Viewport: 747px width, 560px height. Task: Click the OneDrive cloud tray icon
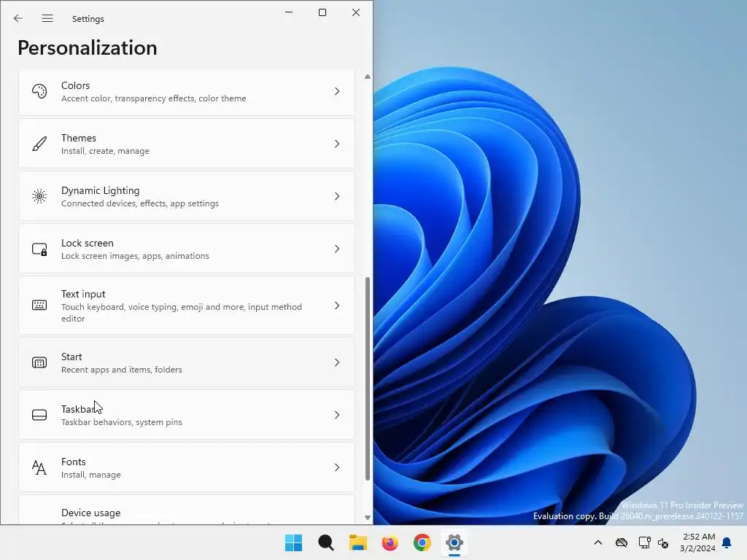coord(622,542)
